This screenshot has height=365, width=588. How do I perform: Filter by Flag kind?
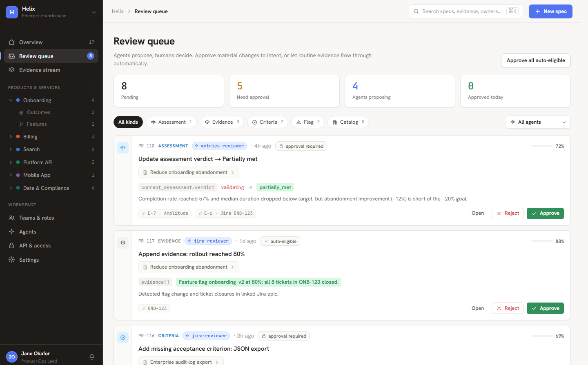[x=308, y=122]
